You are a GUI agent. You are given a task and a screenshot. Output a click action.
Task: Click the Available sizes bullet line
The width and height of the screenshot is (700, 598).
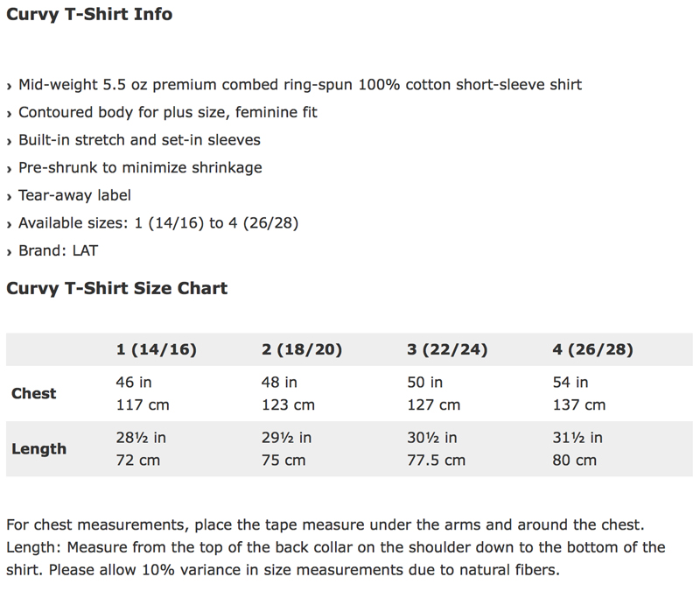[158, 223]
